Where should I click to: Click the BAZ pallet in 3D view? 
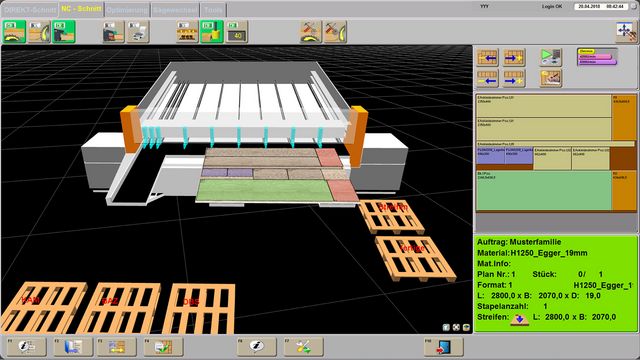point(119,308)
